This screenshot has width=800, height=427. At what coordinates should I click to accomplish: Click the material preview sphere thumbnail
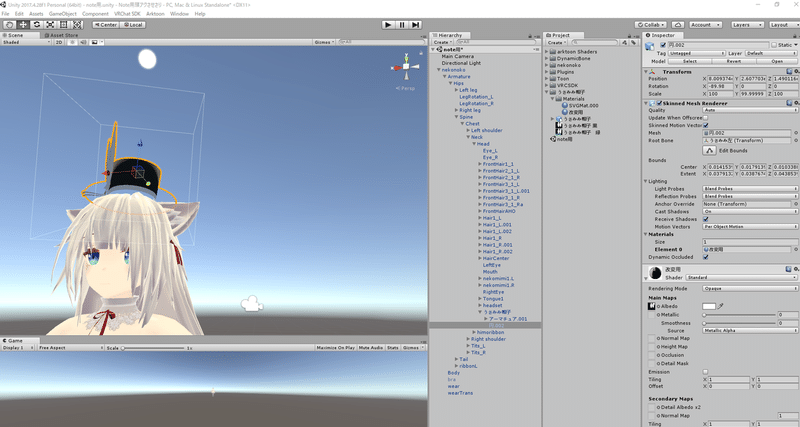pyautogui.click(x=655, y=272)
